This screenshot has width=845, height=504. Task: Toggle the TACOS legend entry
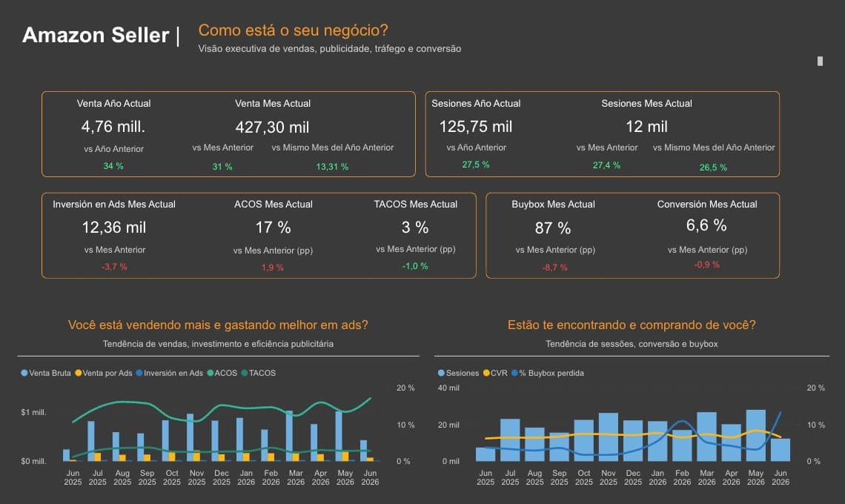(259, 373)
